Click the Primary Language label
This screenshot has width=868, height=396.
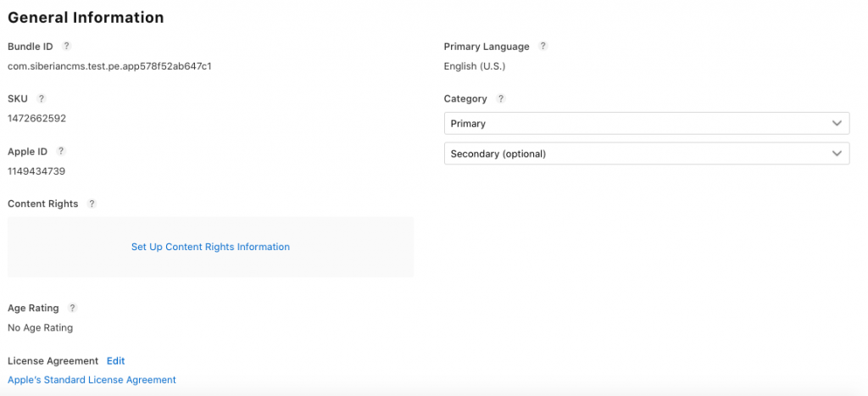487,47
